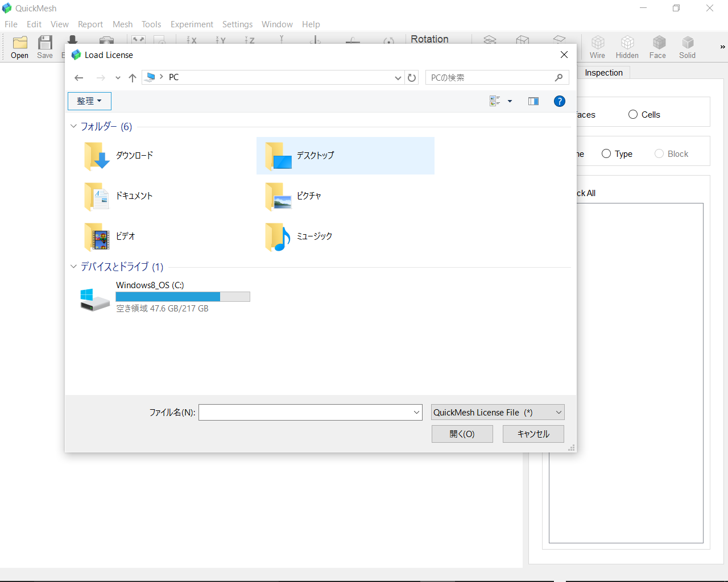The height and width of the screenshot is (582, 728).
Task: Click PC in the address breadcrumb
Action: pyautogui.click(x=173, y=77)
